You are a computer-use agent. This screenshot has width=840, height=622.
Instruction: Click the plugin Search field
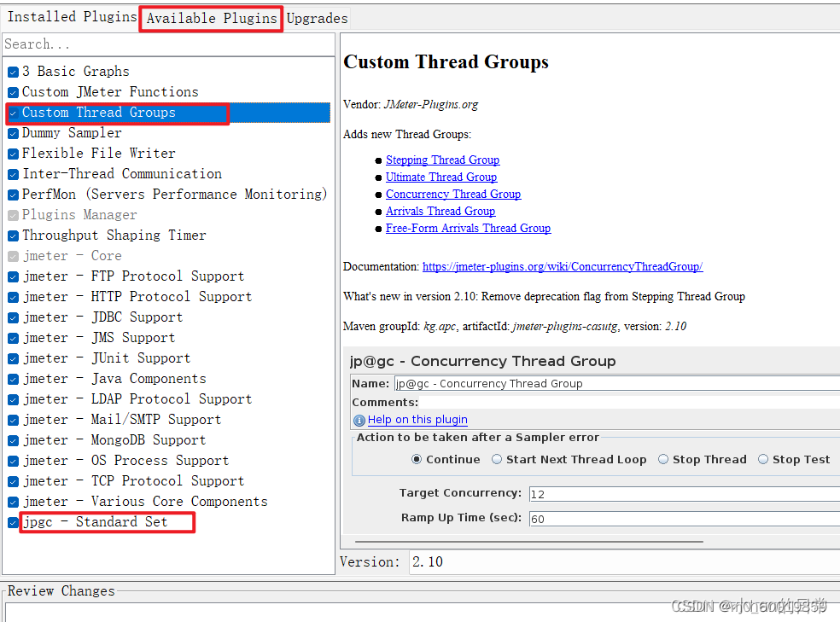tap(168, 44)
